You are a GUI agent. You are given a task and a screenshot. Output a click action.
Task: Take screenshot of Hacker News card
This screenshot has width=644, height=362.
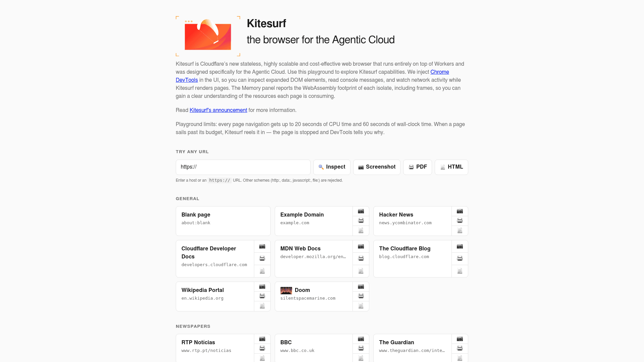tap(460, 211)
